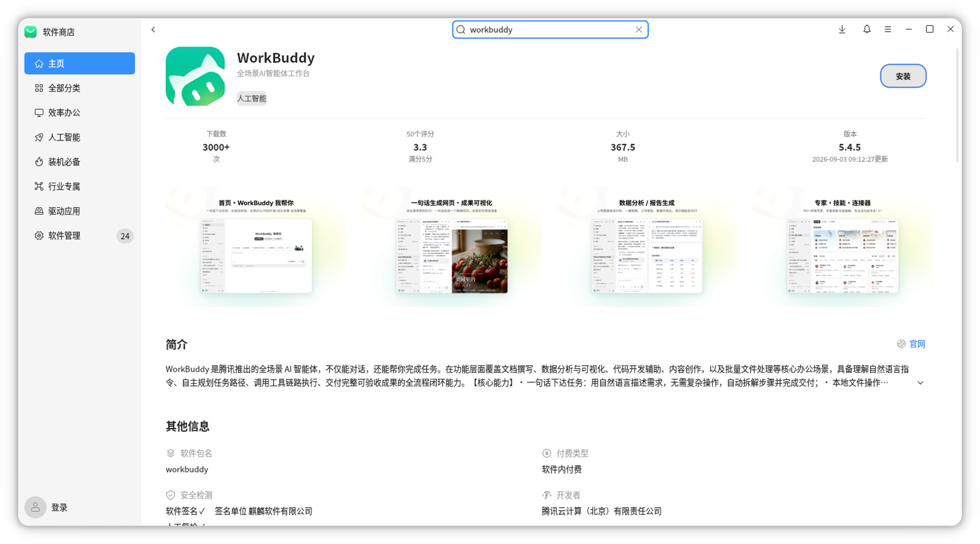Open the 装机必备 sidebar item

pos(80,161)
